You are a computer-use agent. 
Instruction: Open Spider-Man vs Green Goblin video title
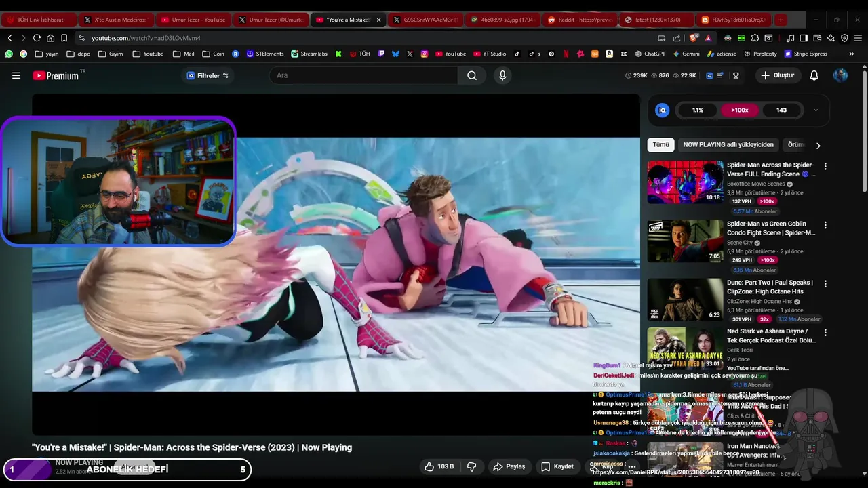[771, 228]
